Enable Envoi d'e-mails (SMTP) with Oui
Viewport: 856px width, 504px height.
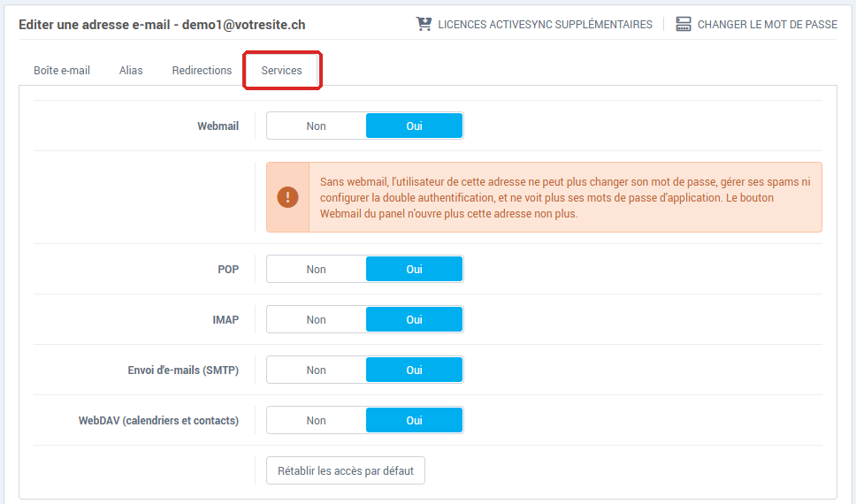[x=415, y=370]
